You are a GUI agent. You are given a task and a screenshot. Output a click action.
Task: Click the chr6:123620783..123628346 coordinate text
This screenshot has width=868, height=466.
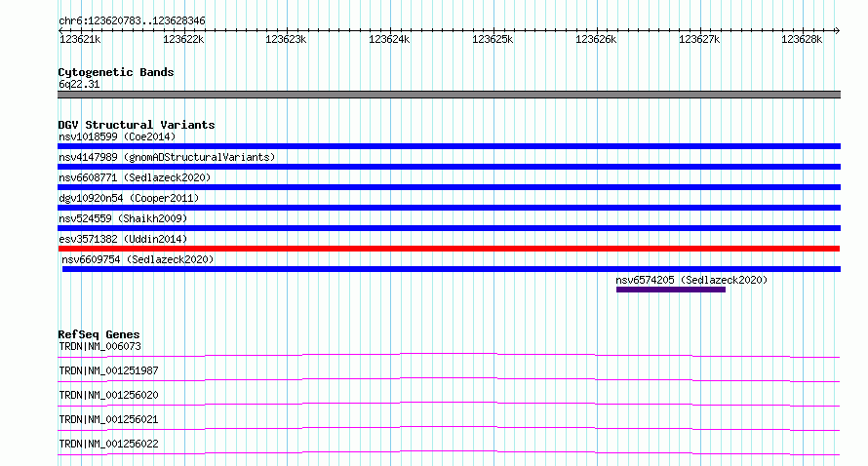(132, 20)
